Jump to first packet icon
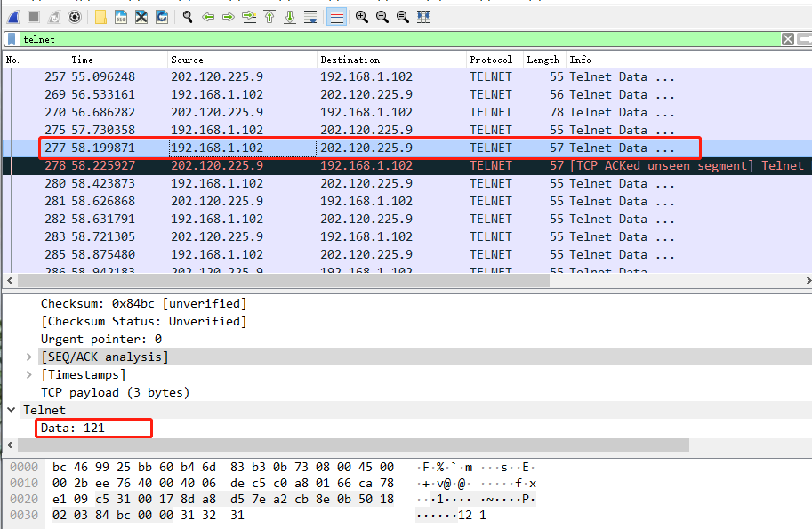This screenshot has height=529, width=812. pos(269,17)
